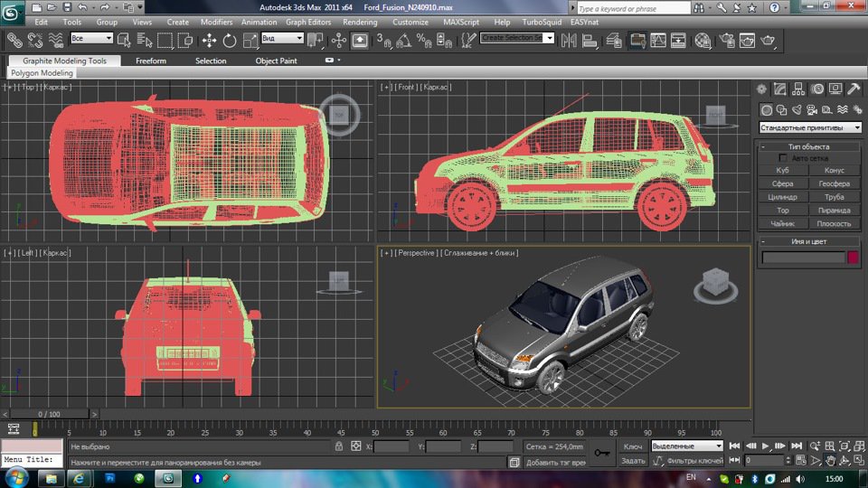The width and height of the screenshot is (868, 488).
Task: Activate the Select and Scale tool
Action: point(250,40)
